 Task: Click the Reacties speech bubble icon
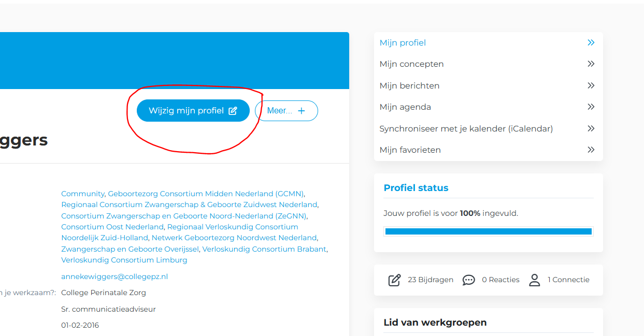click(468, 280)
